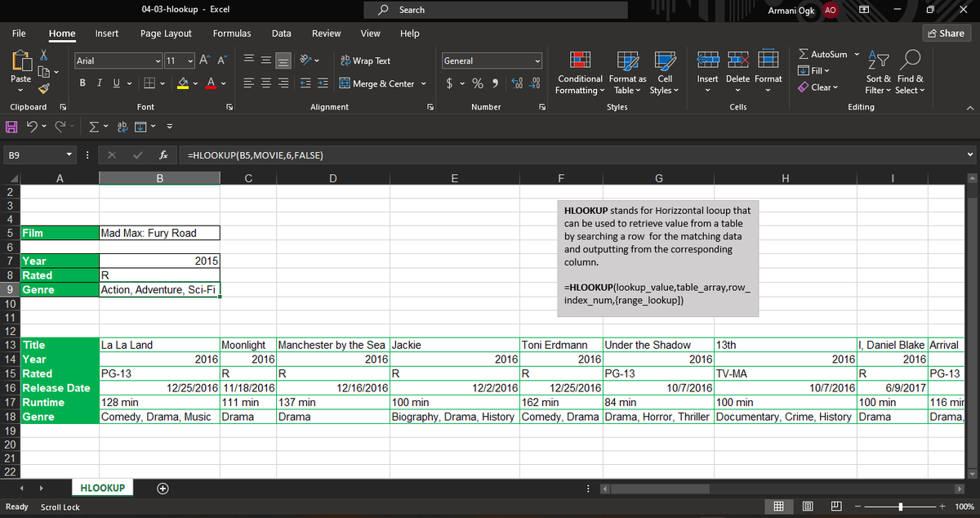Expand the formula bar chevron
The height and width of the screenshot is (518, 980).
pos(970,154)
